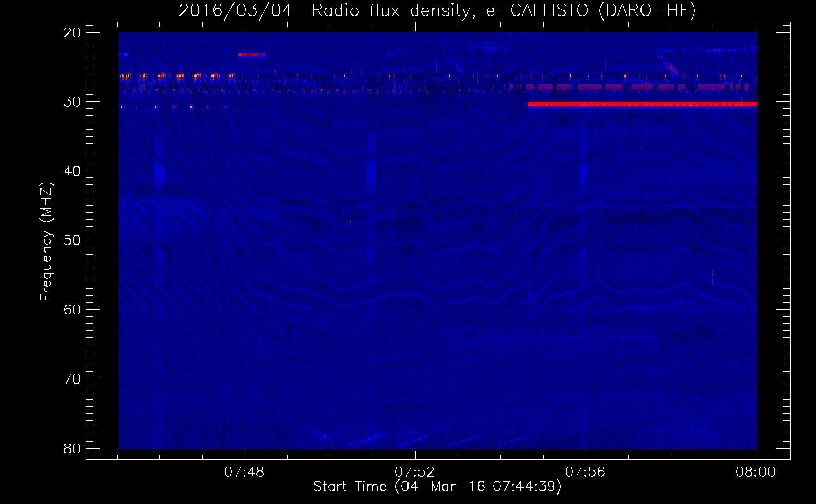Click the 08:00 time axis label
The height and width of the screenshot is (504, 816).
point(755,472)
